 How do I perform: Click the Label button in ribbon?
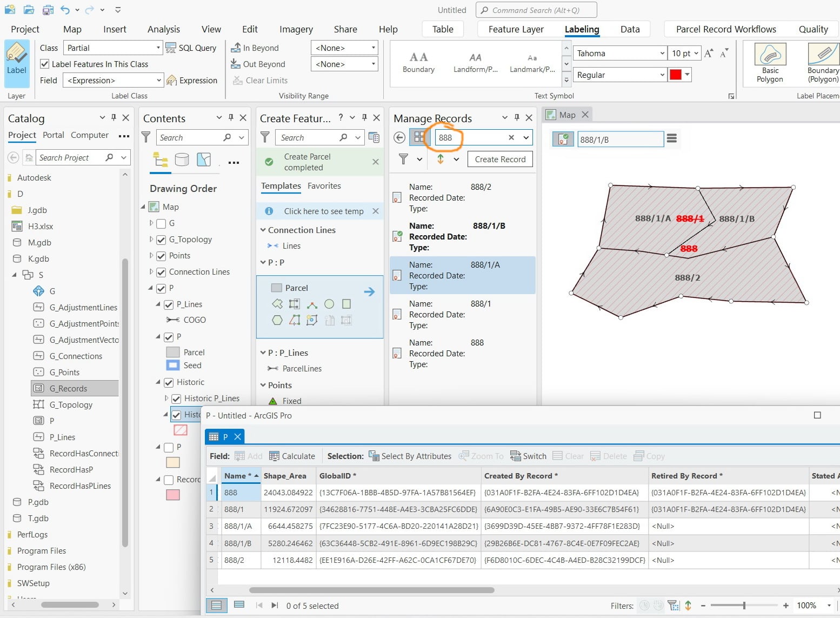[x=17, y=63]
